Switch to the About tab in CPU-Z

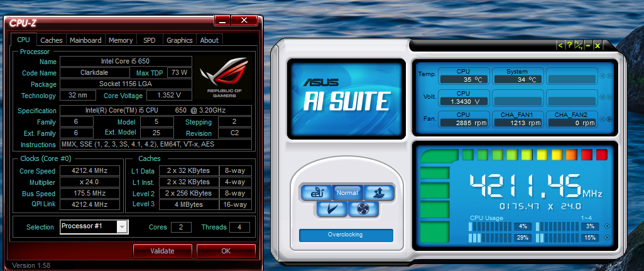tap(209, 40)
